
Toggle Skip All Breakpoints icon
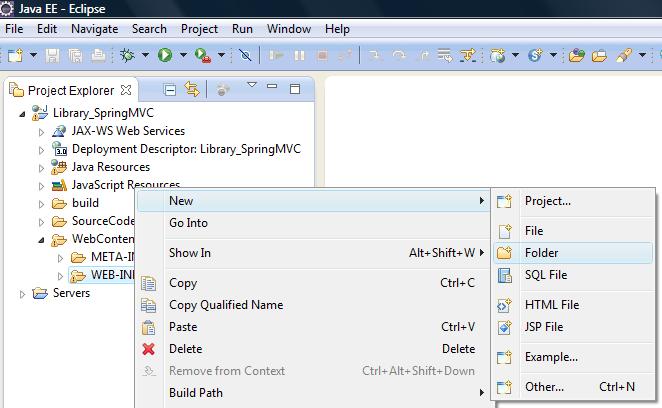(245, 55)
